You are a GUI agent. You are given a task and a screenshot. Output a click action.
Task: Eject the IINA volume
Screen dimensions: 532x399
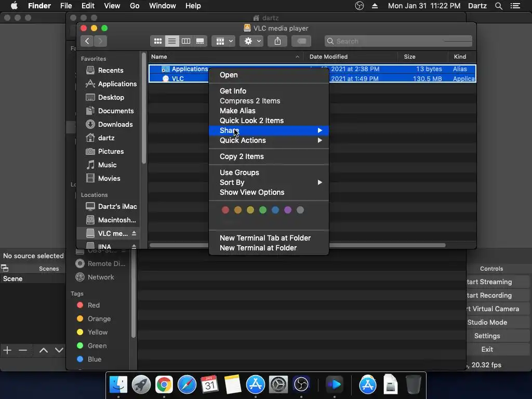click(x=134, y=246)
